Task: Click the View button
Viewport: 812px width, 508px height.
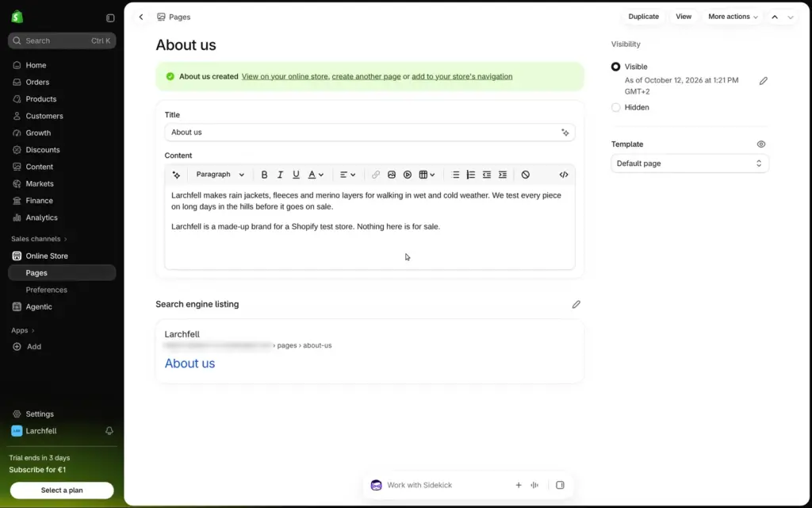Action: pyautogui.click(x=684, y=17)
